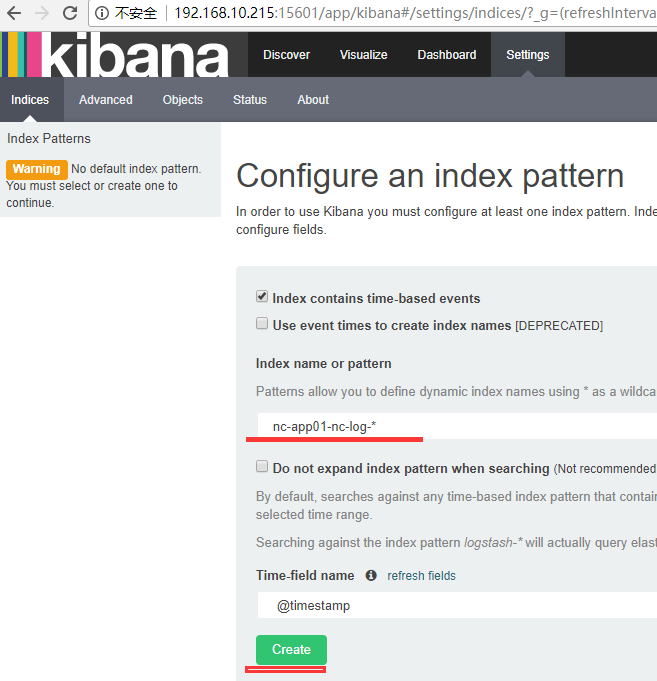View the Status sub-tab
Screen dimensions: 657x681
click(250, 100)
